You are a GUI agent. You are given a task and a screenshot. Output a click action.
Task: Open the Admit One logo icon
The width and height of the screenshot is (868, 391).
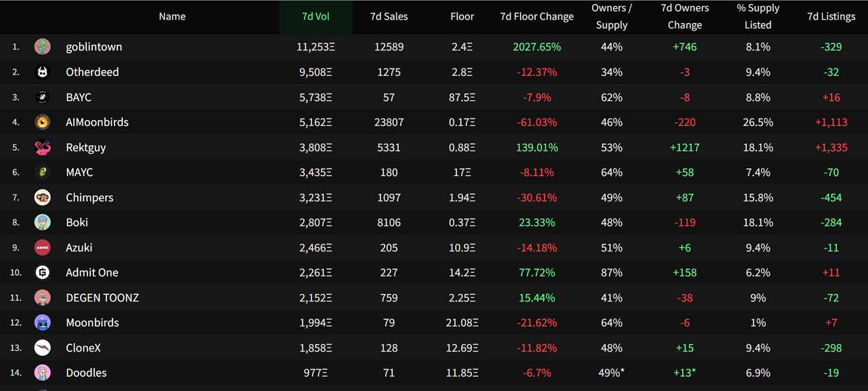(43, 272)
